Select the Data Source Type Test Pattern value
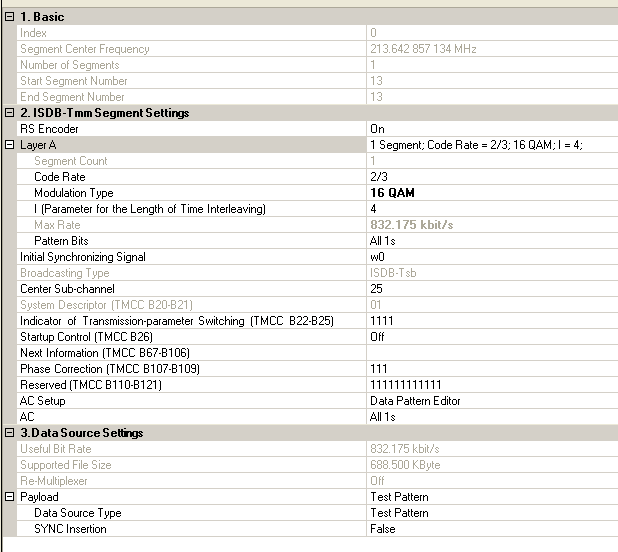The width and height of the screenshot is (618, 552). coord(490,513)
